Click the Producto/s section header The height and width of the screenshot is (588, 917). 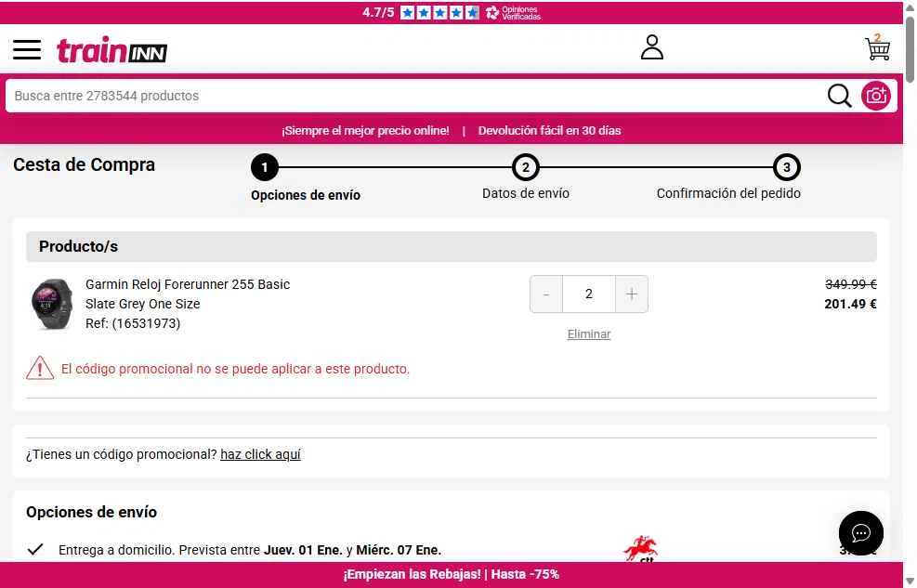pyautogui.click(x=451, y=247)
